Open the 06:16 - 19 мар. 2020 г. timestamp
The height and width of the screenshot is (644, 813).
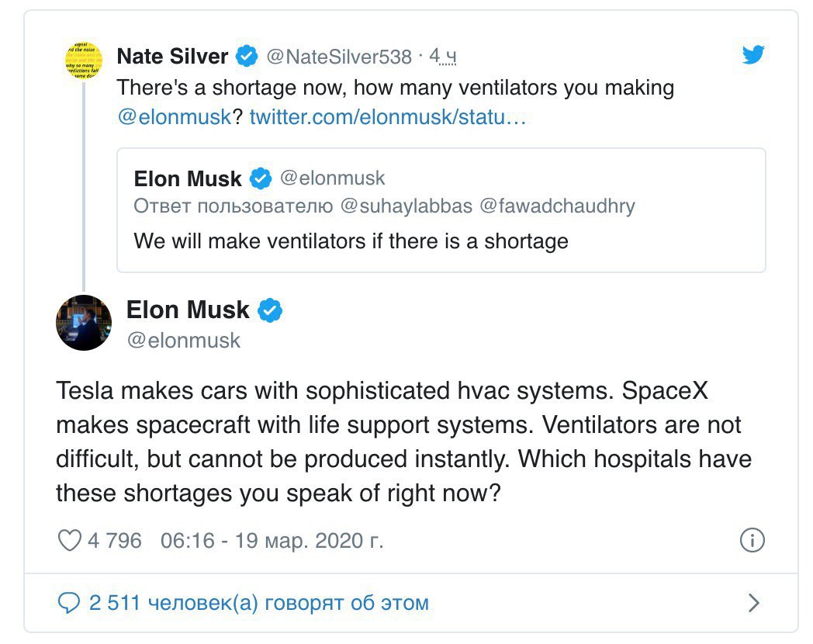click(272, 541)
